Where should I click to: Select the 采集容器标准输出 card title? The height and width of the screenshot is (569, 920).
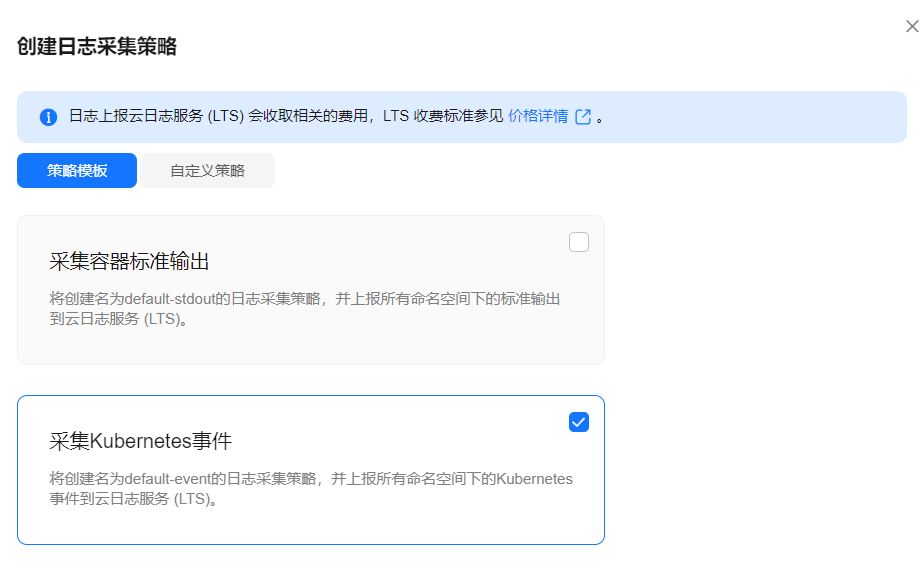tap(129, 261)
